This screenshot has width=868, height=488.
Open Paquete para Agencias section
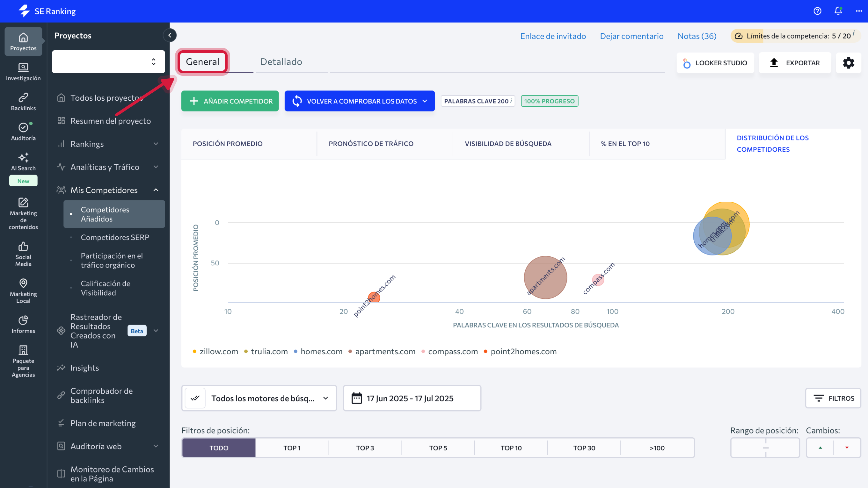[23, 361]
